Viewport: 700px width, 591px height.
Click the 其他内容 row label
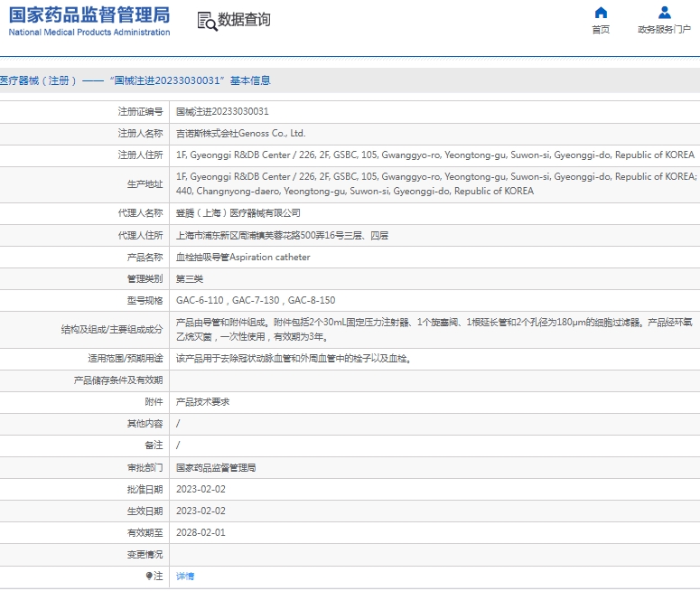tap(145, 424)
